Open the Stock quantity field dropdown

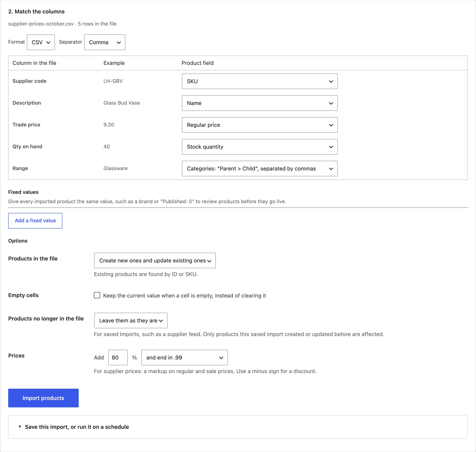pyautogui.click(x=259, y=147)
